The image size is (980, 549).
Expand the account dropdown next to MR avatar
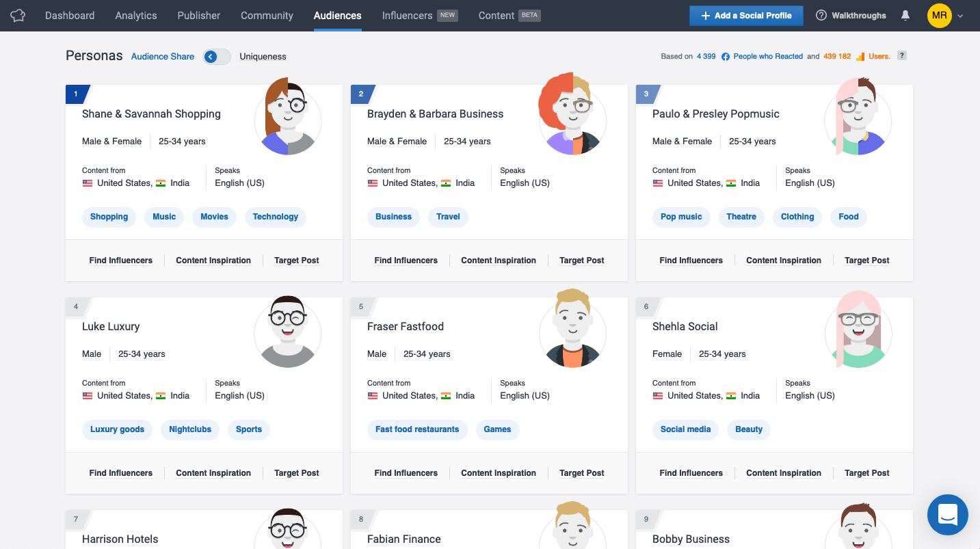click(x=959, y=15)
